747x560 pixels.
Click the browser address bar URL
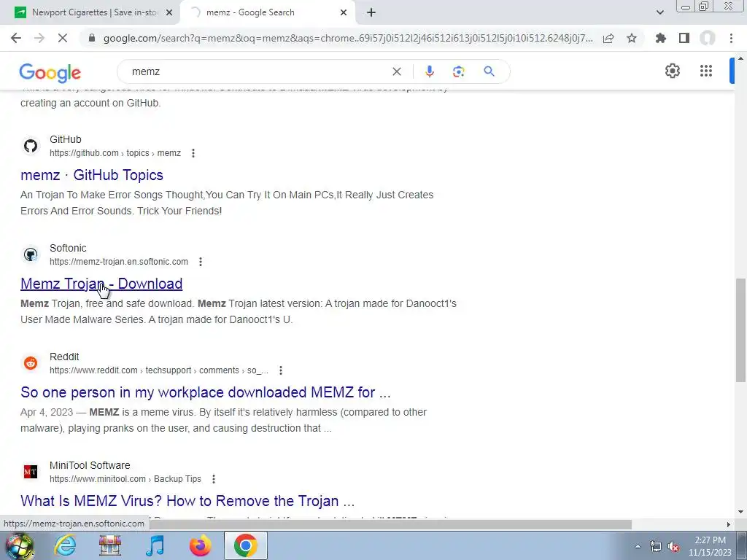tap(348, 38)
